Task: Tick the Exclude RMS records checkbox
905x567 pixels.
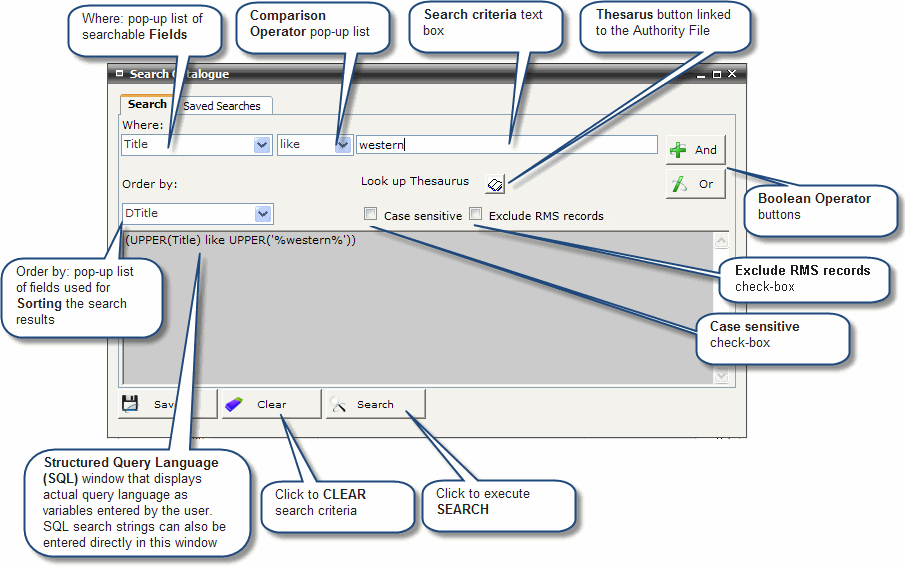Action: click(x=476, y=214)
